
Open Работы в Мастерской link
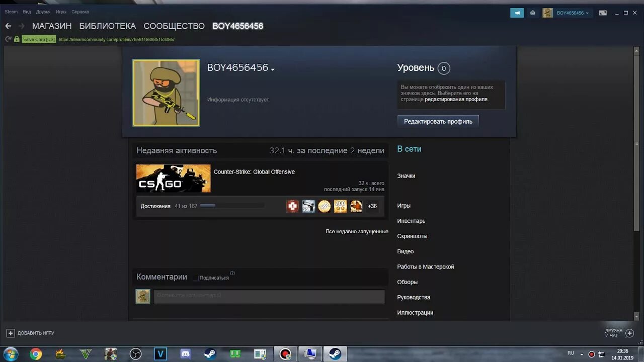coord(426,267)
